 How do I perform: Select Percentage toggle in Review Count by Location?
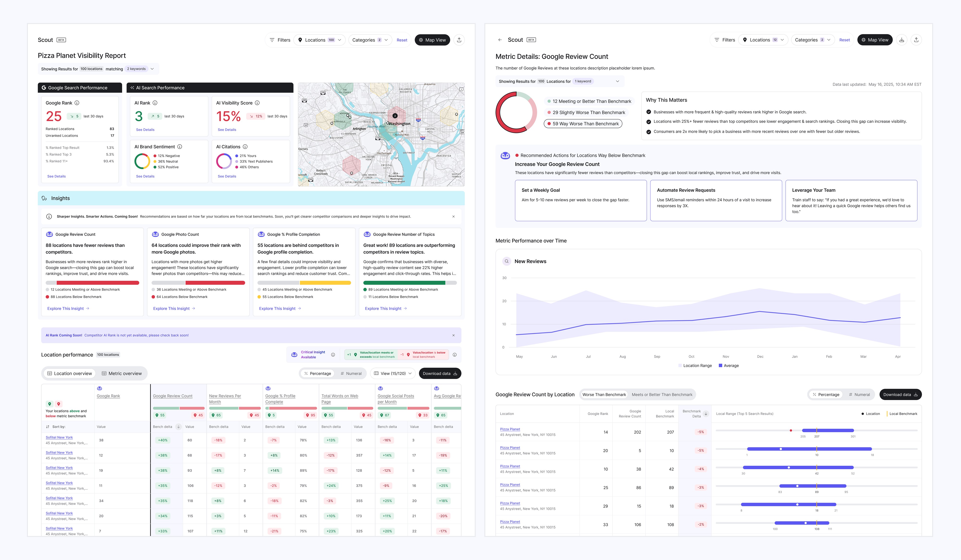[826, 395]
